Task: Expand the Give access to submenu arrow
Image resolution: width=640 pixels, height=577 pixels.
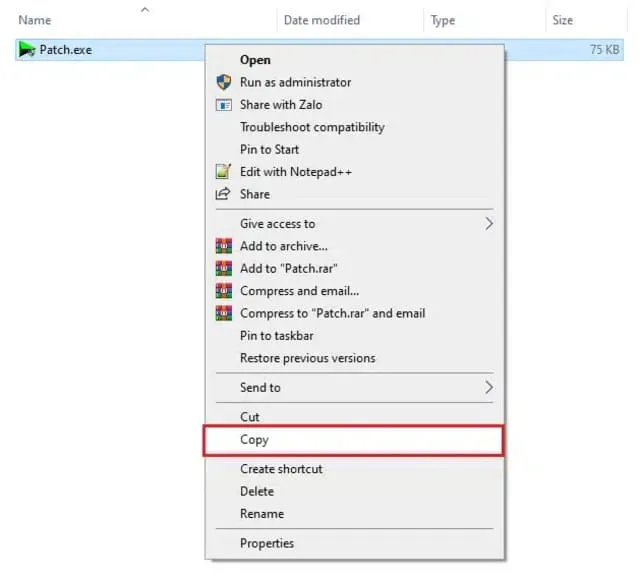Action: [489, 224]
